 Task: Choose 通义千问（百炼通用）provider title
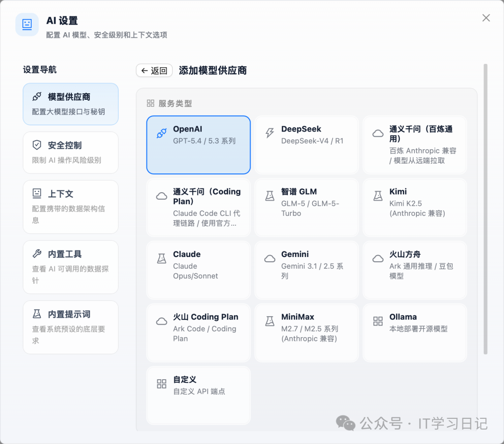tap(421, 134)
